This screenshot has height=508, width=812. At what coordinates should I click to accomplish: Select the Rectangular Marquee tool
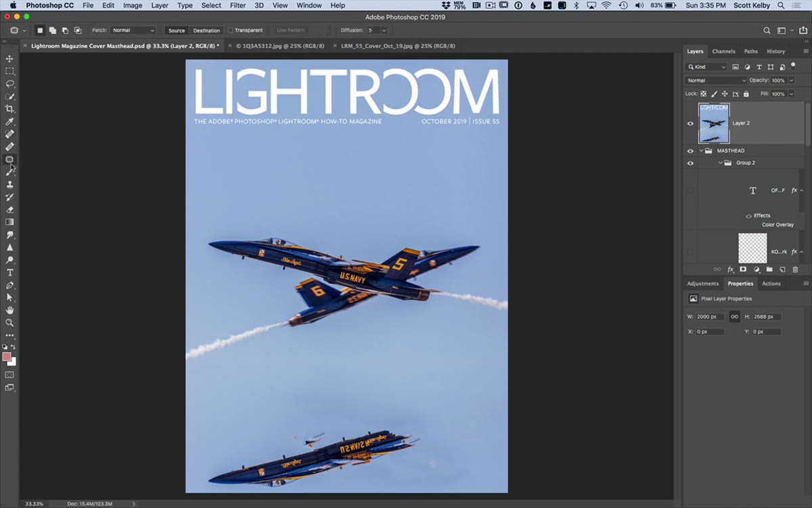click(9, 71)
